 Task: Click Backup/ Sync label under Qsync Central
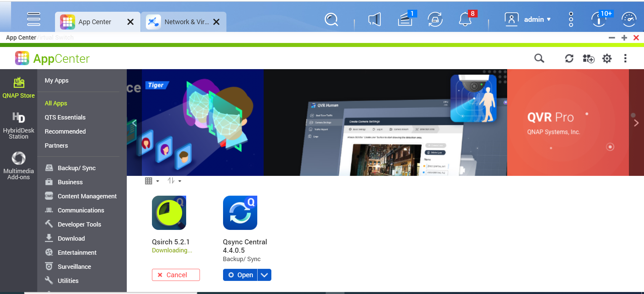(x=242, y=259)
